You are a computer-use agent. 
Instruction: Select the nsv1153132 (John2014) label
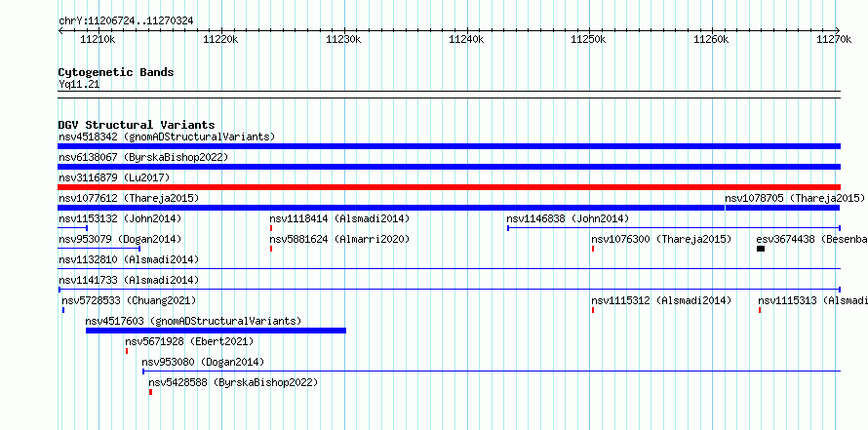120,218
